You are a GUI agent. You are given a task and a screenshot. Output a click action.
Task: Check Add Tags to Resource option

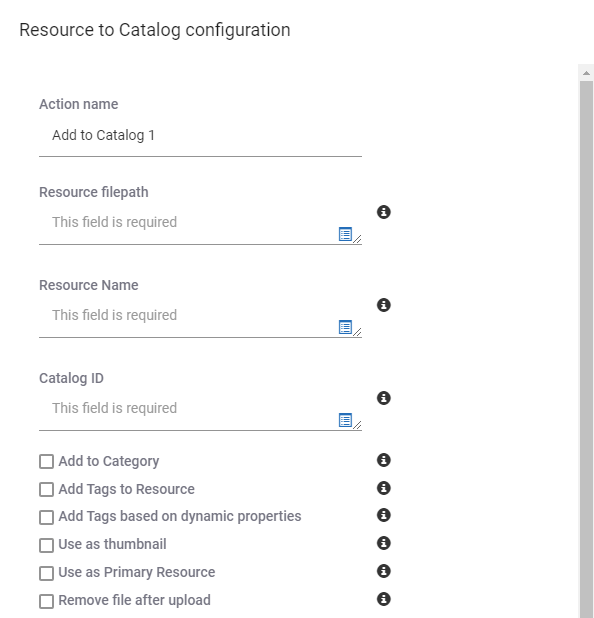47,490
